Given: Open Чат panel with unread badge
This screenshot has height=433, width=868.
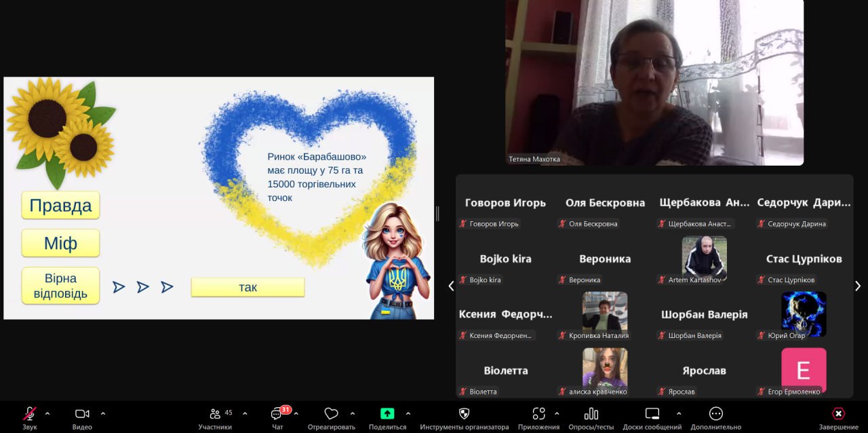Looking at the screenshot, I should click(278, 418).
